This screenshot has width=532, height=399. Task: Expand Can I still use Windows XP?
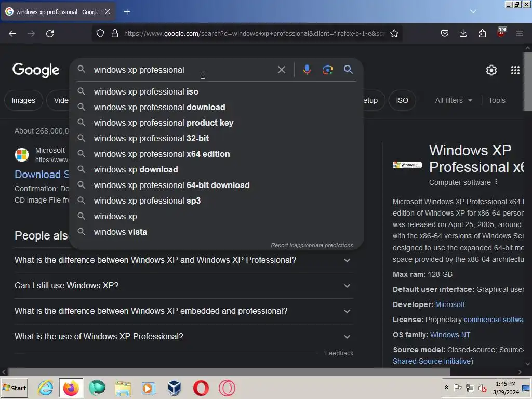(183, 286)
